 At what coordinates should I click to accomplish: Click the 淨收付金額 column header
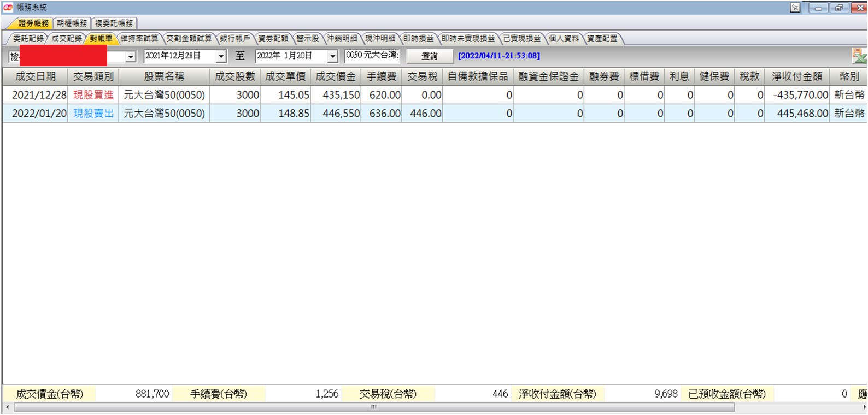pyautogui.click(x=797, y=76)
